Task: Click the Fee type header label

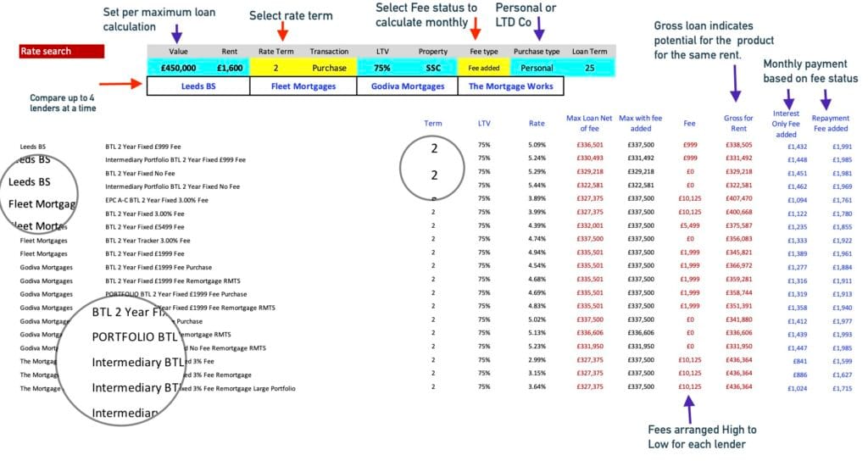Action: click(x=484, y=52)
